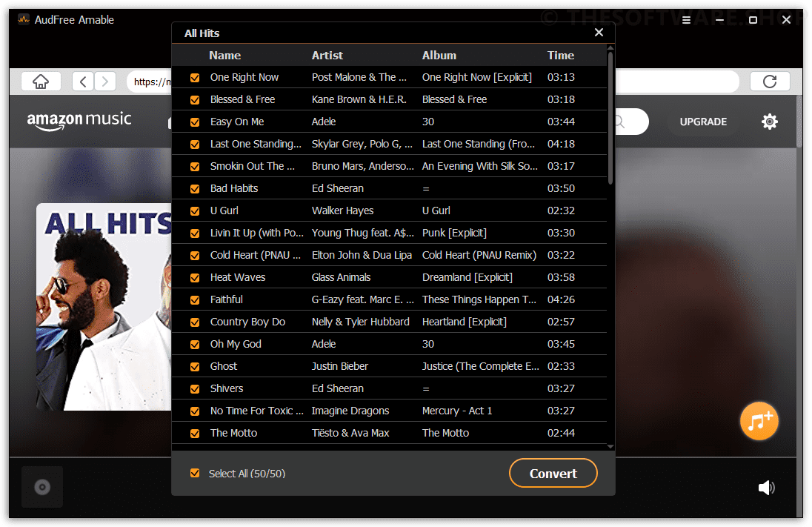Click album Heartland [Explicit]
This screenshot has height=527, width=812.
click(x=464, y=322)
